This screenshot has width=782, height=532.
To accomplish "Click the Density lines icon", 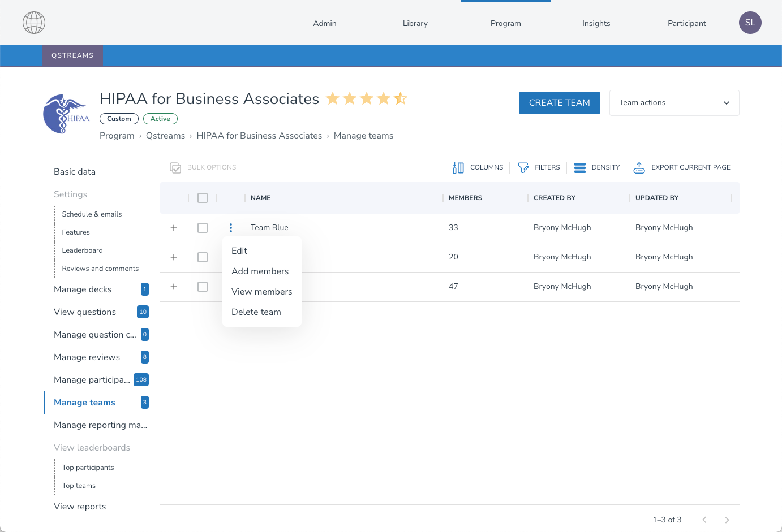I will [x=580, y=167].
